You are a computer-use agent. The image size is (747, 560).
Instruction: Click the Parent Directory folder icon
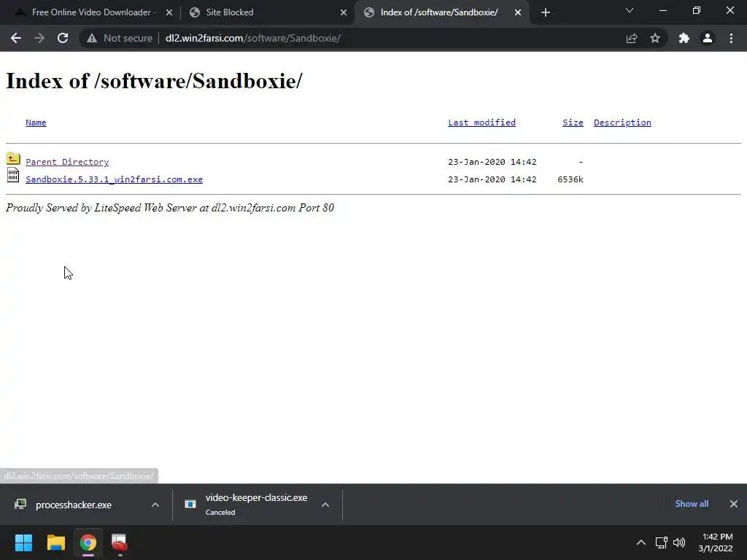(13, 158)
